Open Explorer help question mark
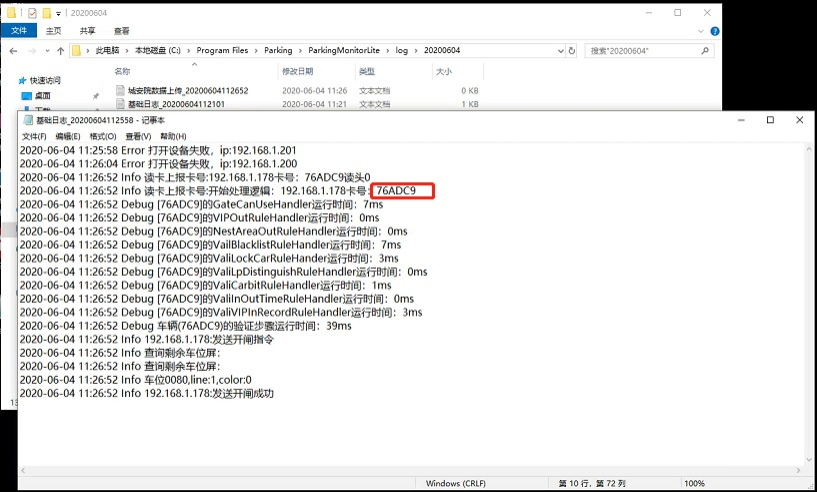 715,31
